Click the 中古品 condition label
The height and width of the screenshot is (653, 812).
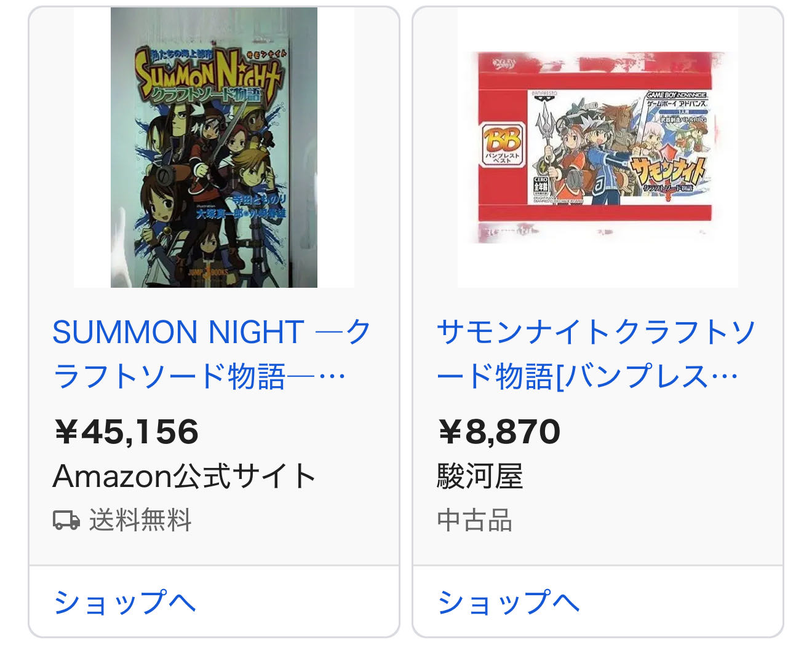474,520
